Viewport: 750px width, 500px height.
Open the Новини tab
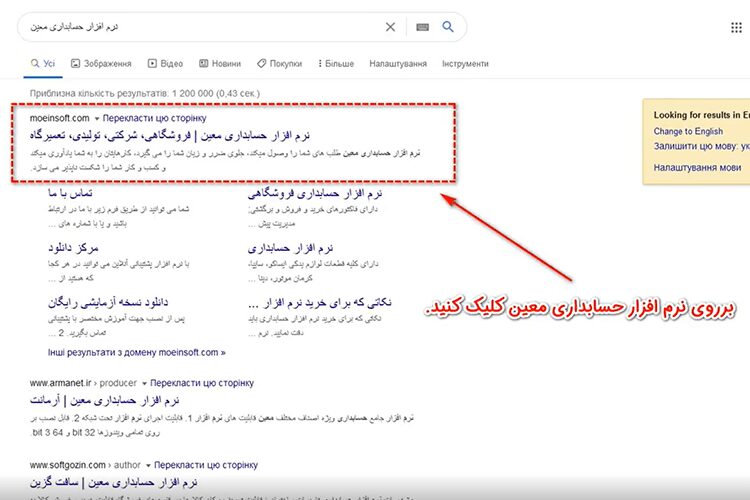tap(220, 64)
